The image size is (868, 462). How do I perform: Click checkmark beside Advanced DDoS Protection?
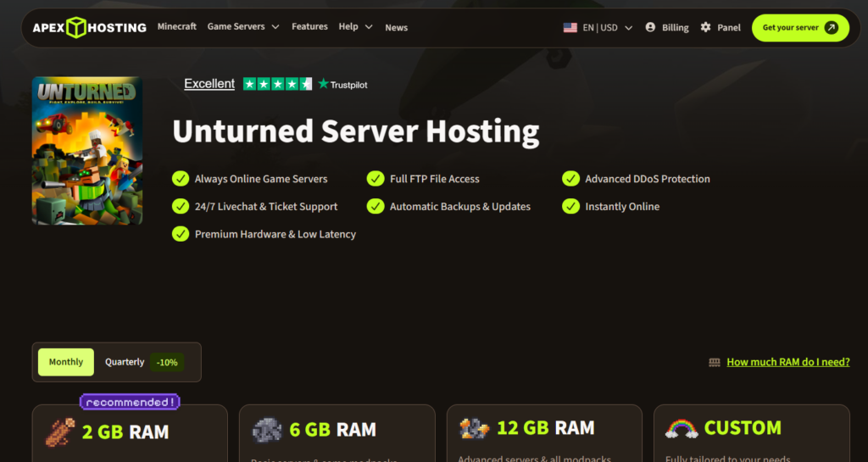click(x=570, y=179)
